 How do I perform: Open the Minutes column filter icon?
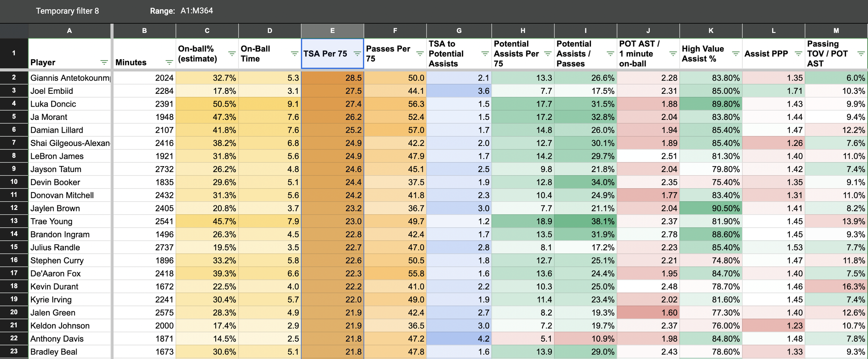click(x=169, y=63)
